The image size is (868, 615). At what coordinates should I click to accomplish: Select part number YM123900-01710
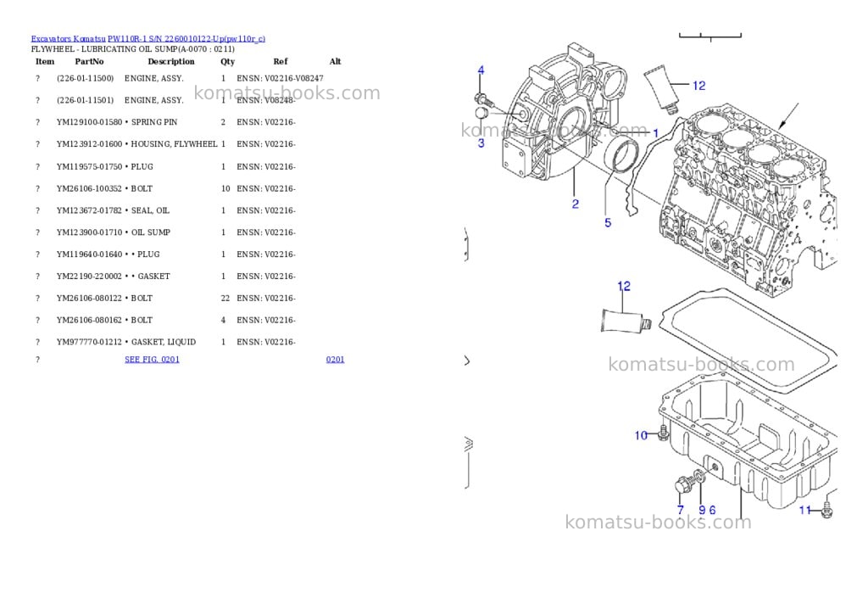(x=89, y=232)
